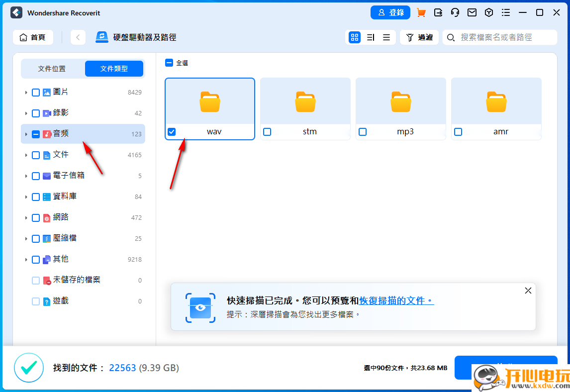Image resolution: width=570 pixels, height=392 pixels.
Task: Click the shield package icon in the titlebar
Action: (x=488, y=12)
